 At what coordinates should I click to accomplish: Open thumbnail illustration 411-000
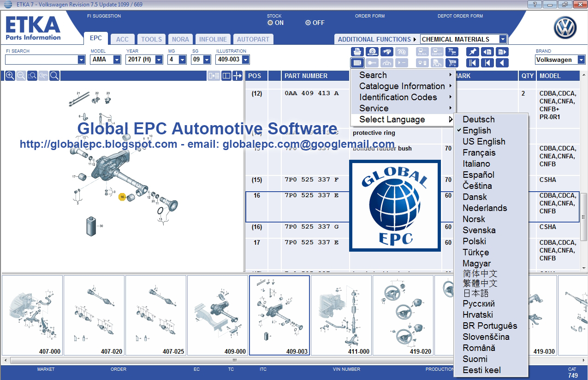[341, 315]
